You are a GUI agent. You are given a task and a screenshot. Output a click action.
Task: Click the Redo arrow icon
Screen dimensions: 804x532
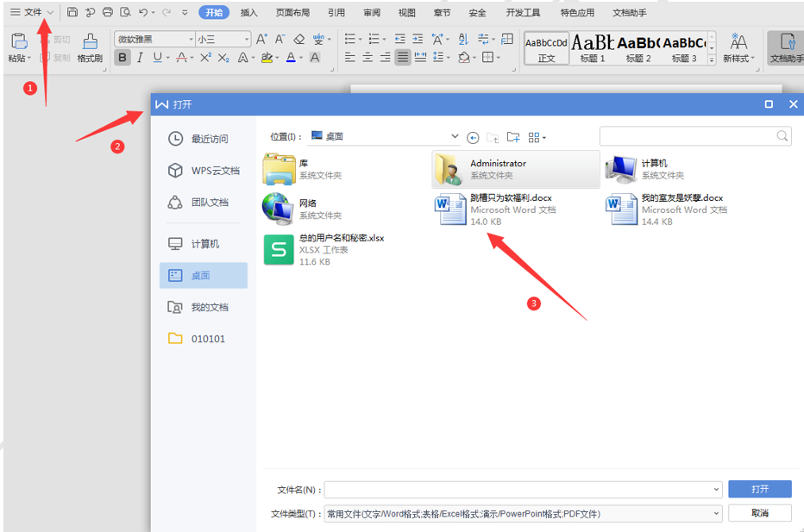(x=166, y=12)
